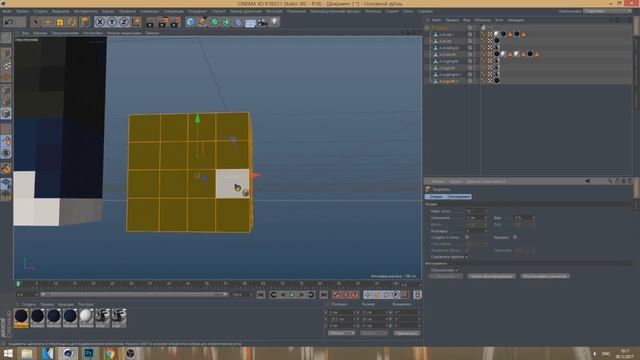The width and height of the screenshot is (640, 360).
Task: Toggle the Z axis lock button
Action: (124, 22)
